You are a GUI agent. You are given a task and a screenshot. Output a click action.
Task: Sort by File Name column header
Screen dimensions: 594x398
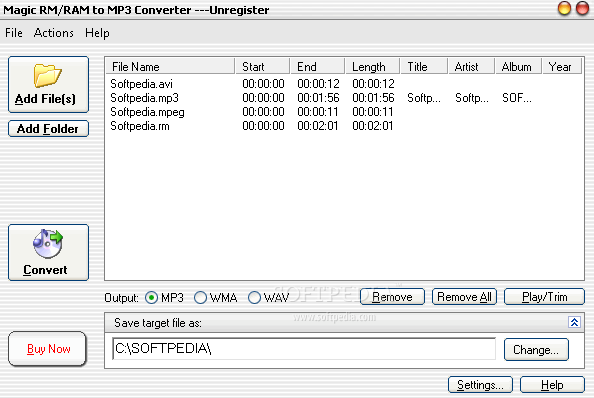coord(170,66)
